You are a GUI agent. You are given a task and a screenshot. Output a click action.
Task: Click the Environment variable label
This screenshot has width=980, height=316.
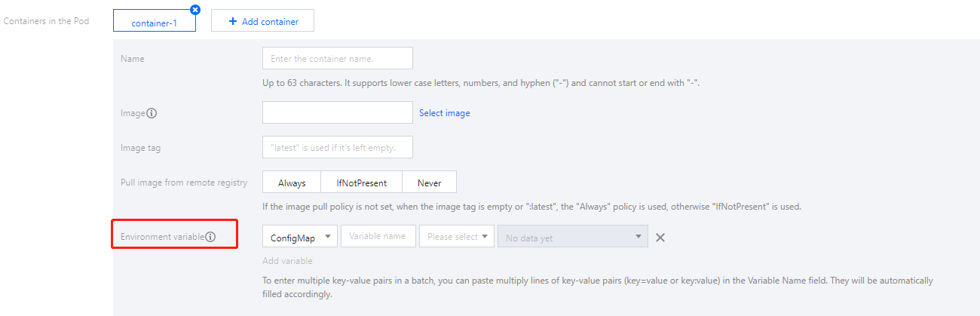coord(162,237)
